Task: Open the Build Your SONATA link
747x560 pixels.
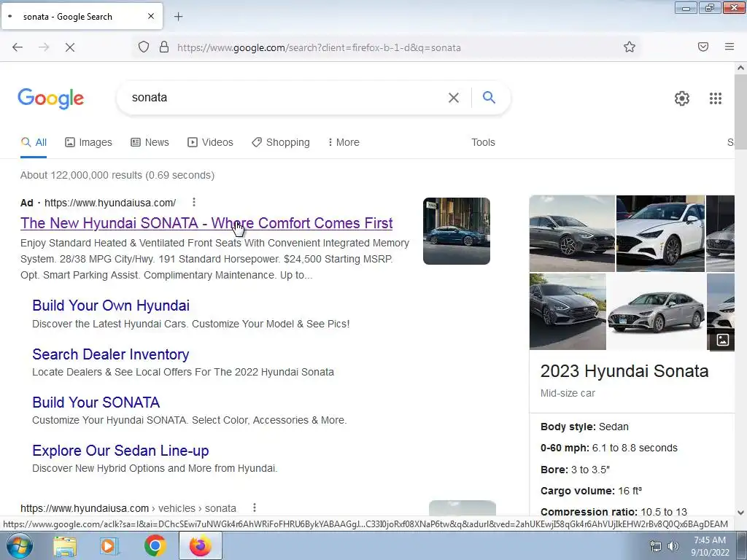Action: [96, 402]
